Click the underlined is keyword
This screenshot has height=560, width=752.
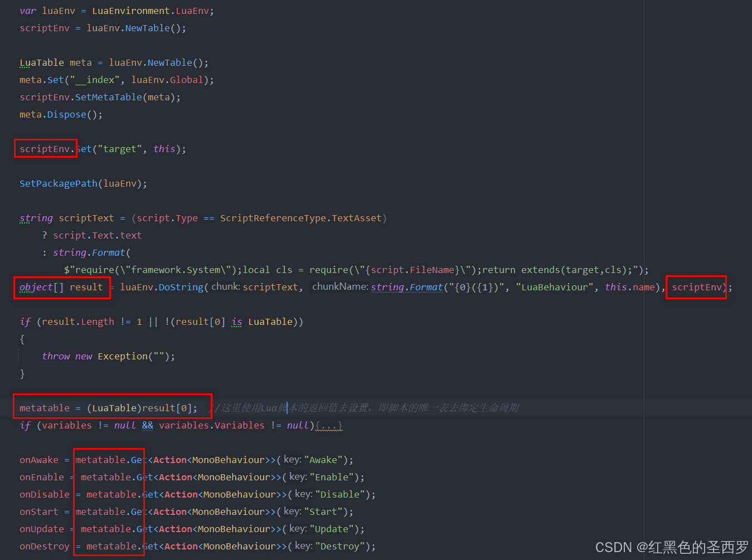tap(237, 322)
